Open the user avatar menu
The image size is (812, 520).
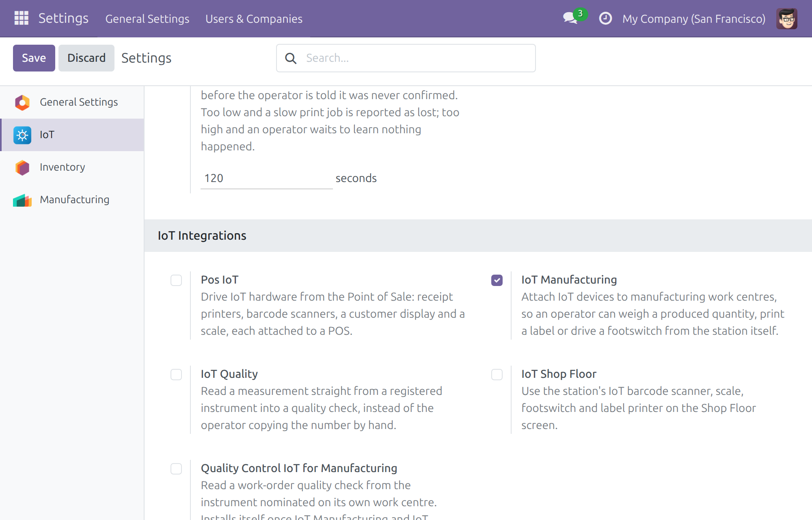point(787,19)
